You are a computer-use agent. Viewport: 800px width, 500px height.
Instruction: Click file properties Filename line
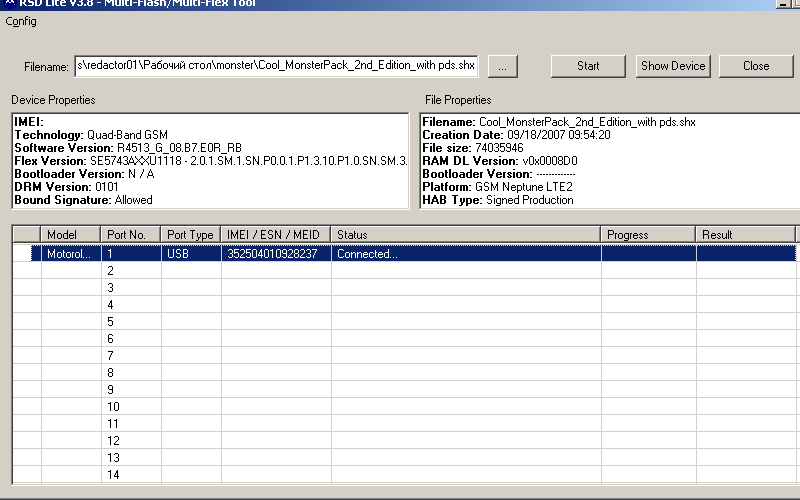coord(559,122)
